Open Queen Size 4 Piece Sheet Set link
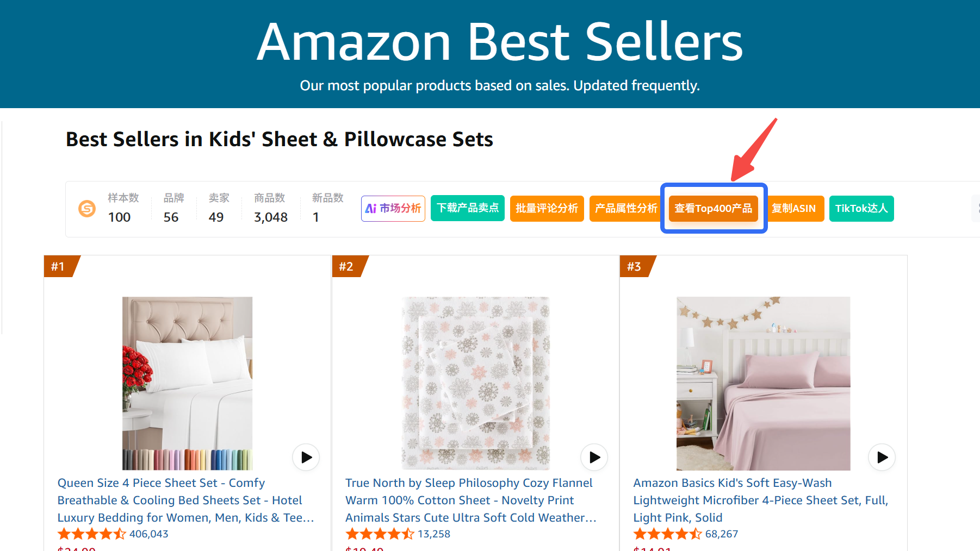 [185, 500]
